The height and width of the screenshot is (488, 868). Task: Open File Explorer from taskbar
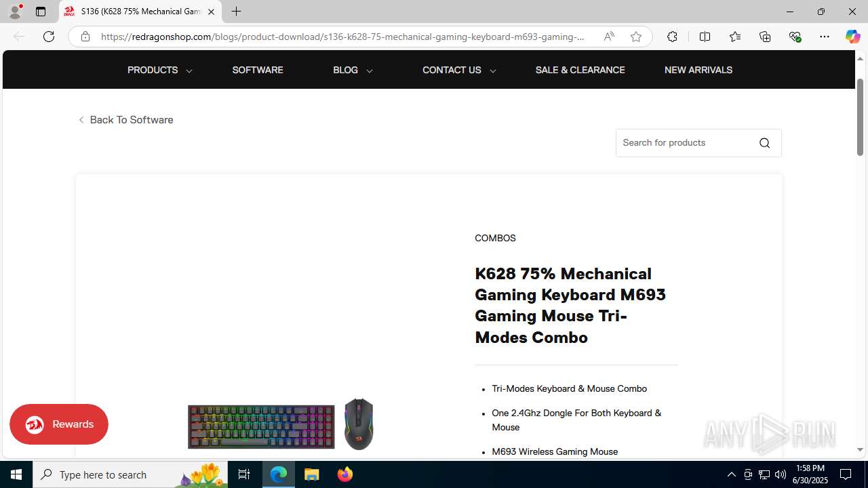(312, 474)
